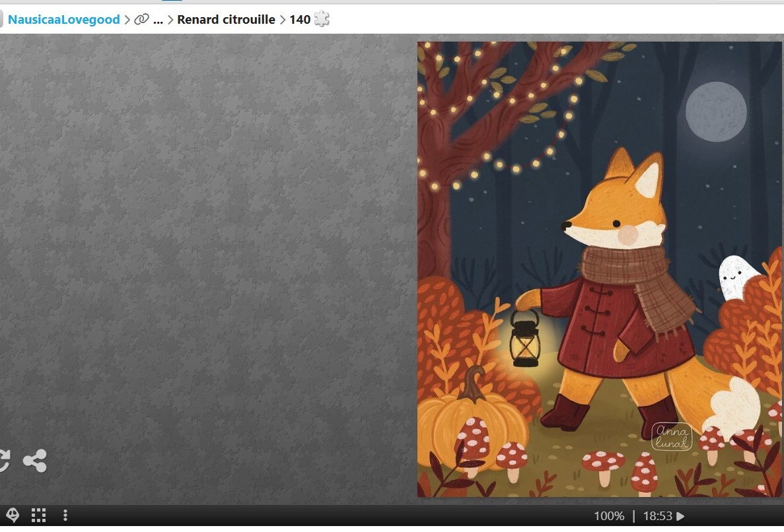
Task: Click the arrange pieces grid icon
Action: tap(38, 515)
